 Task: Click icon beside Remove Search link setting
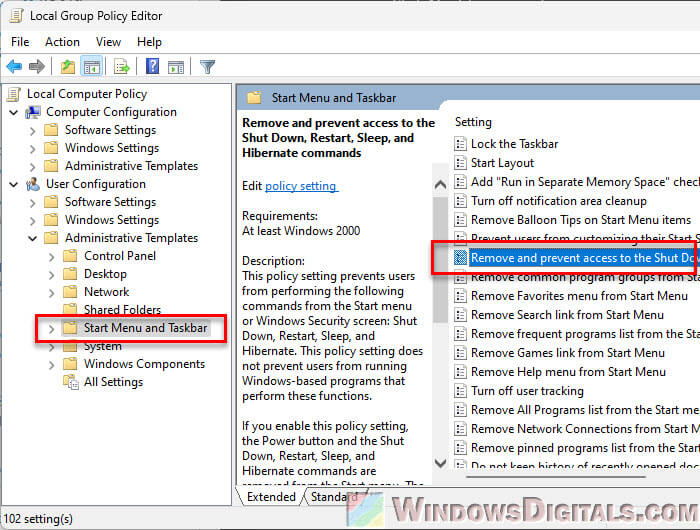tap(460, 315)
